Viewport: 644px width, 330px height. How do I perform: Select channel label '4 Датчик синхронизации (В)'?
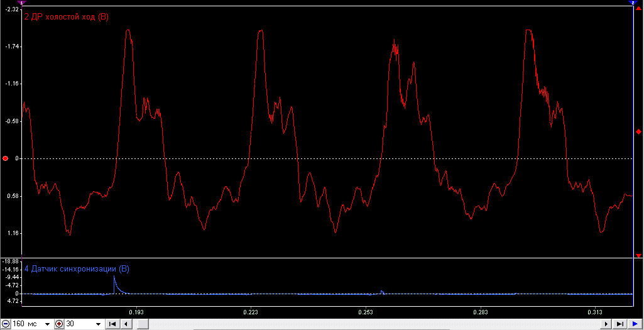77,269
